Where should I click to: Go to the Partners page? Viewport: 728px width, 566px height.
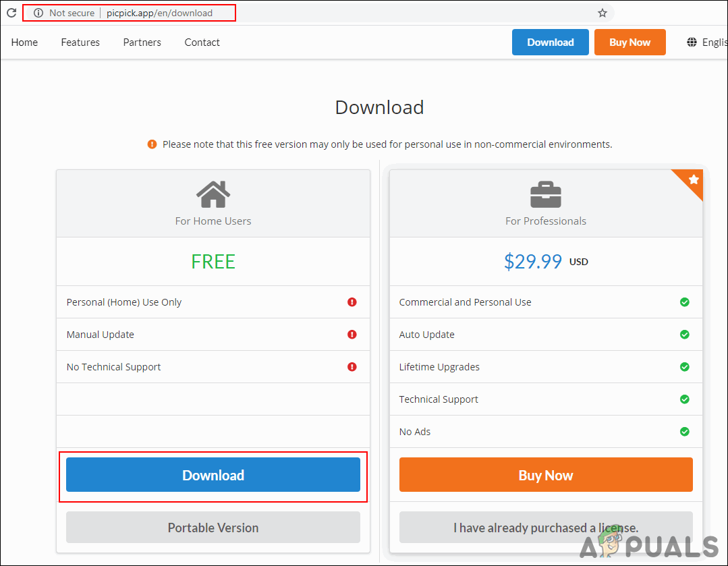142,43
